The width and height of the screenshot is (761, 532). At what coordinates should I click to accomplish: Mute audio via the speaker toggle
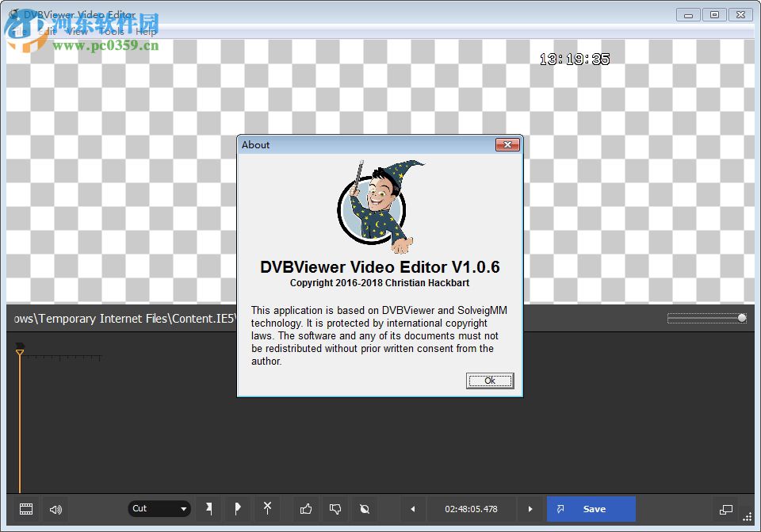[55, 509]
